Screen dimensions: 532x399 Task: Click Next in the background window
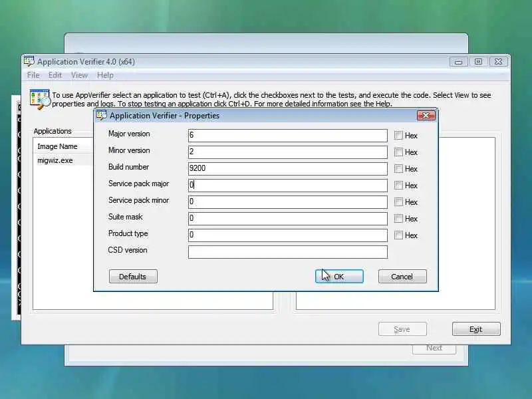point(434,348)
